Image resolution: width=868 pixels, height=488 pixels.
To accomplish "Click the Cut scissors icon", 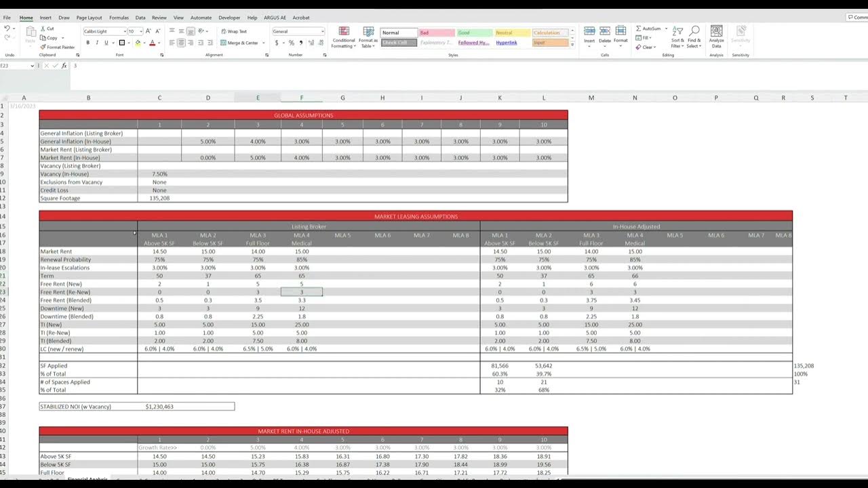I will click(x=43, y=28).
